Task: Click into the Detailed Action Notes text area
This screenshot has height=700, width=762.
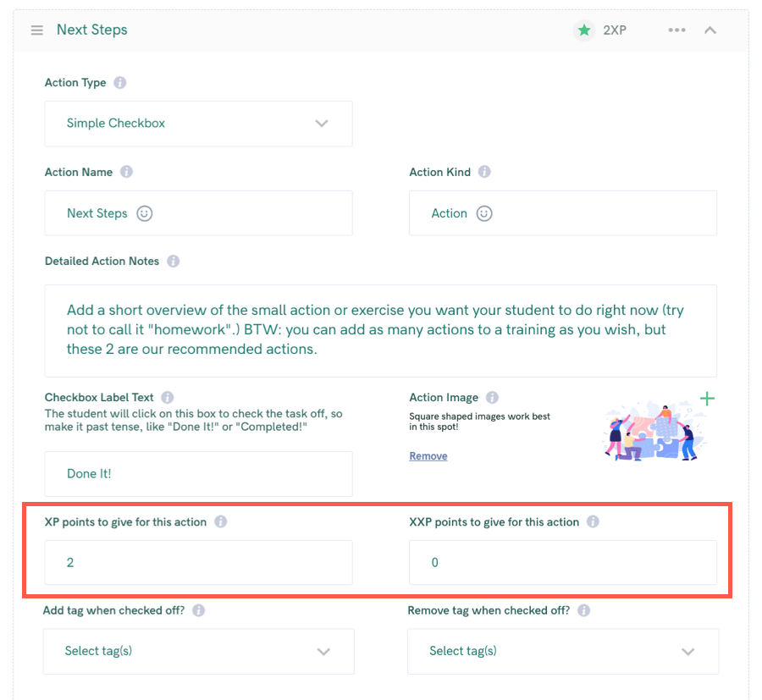Action: coord(380,331)
